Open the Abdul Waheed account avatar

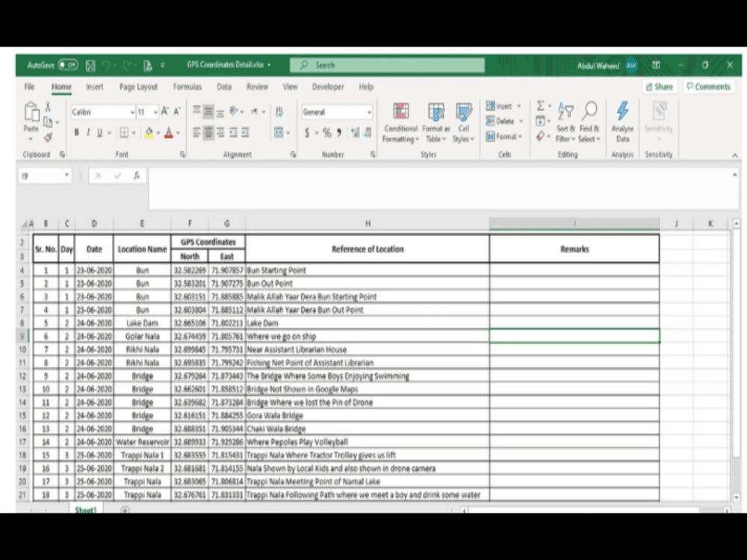(x=631, y=65)
